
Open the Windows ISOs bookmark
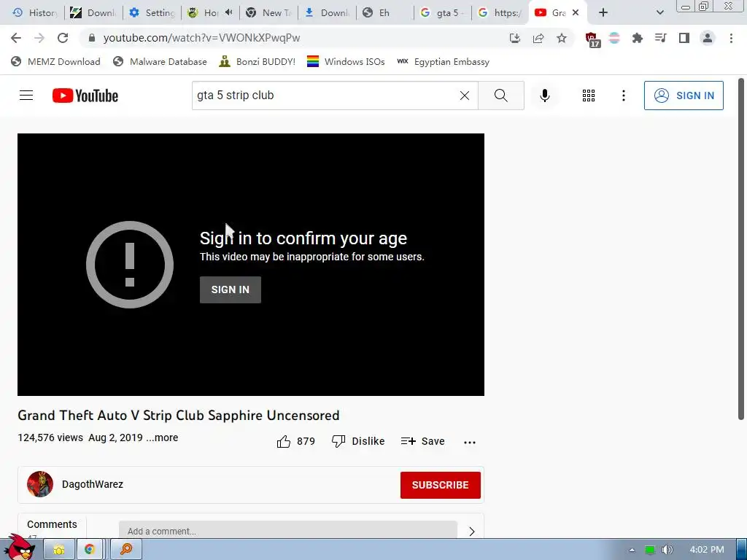[x=346, y=62]
